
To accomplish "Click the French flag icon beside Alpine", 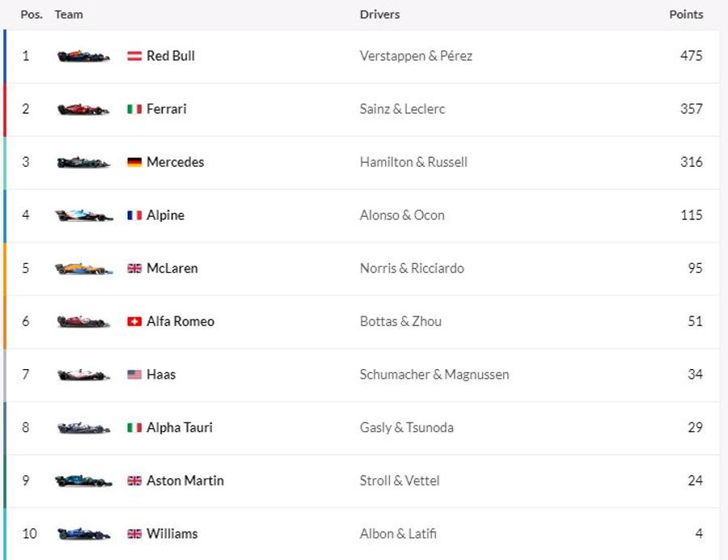I will point(134,215).
